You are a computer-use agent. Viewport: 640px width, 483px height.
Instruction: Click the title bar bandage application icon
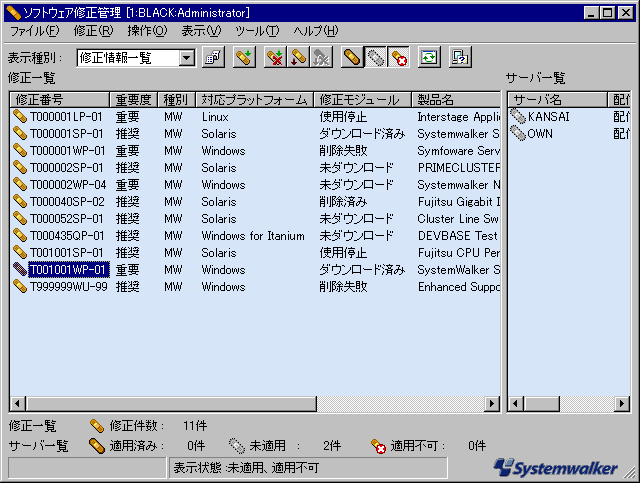[x=14, y=13]
